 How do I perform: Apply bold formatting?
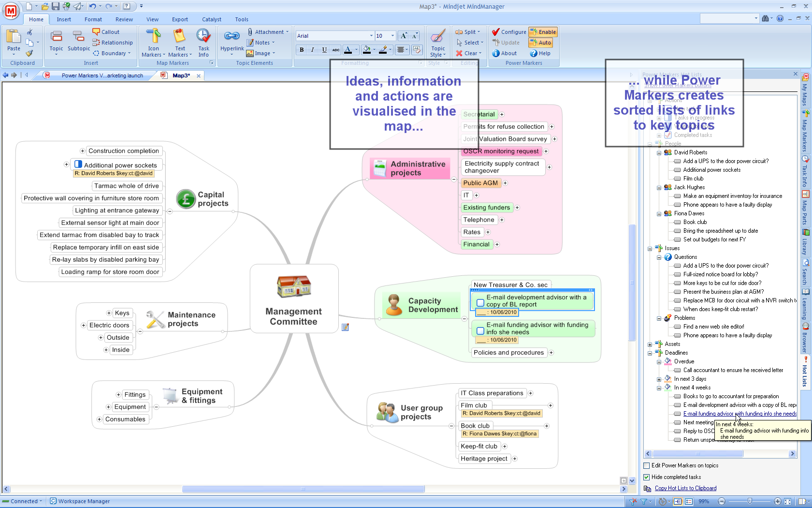[302, 50]
